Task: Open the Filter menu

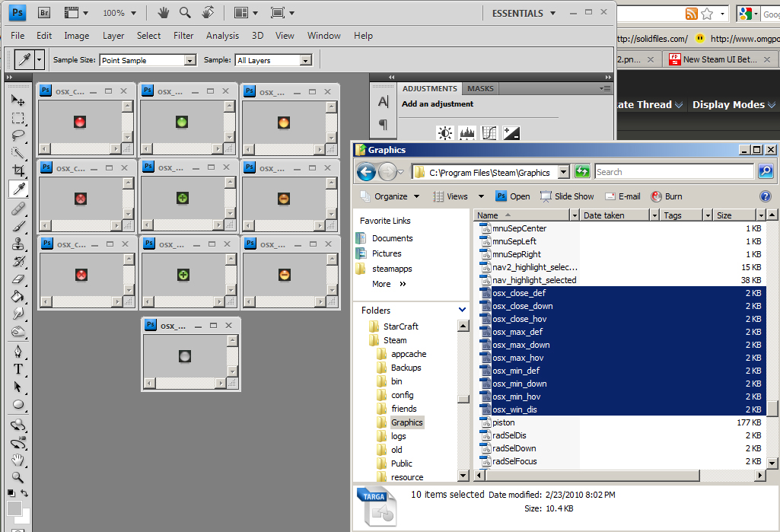Action: [x=183, y=35]
